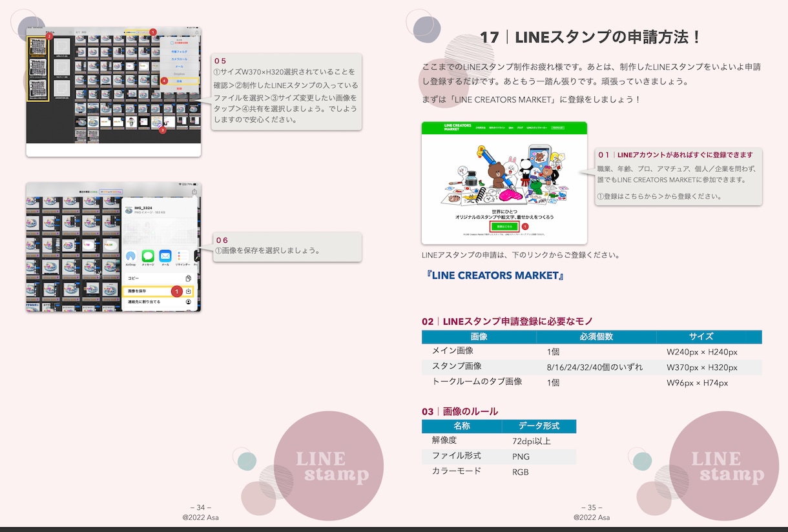This screenshot has height=532, width=788.
Task: Tap share icon atop step 06 screenshot
Action: tap(194, 192)
